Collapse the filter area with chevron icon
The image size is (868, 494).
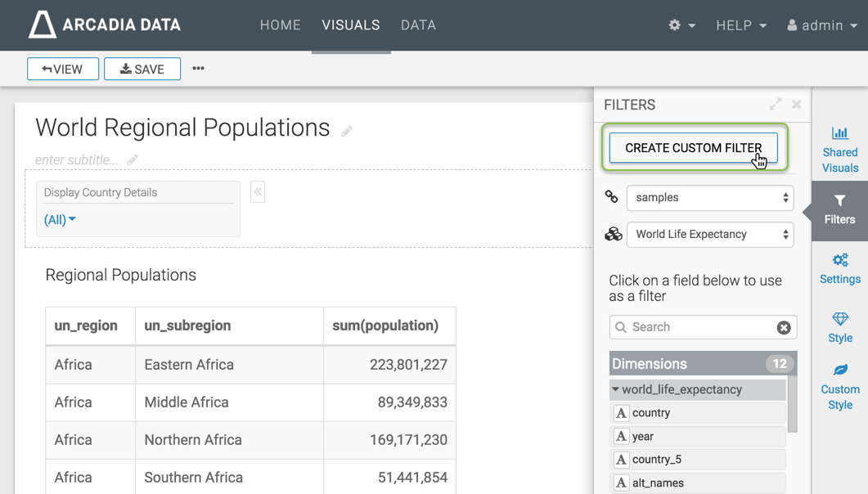pos(258,192)
